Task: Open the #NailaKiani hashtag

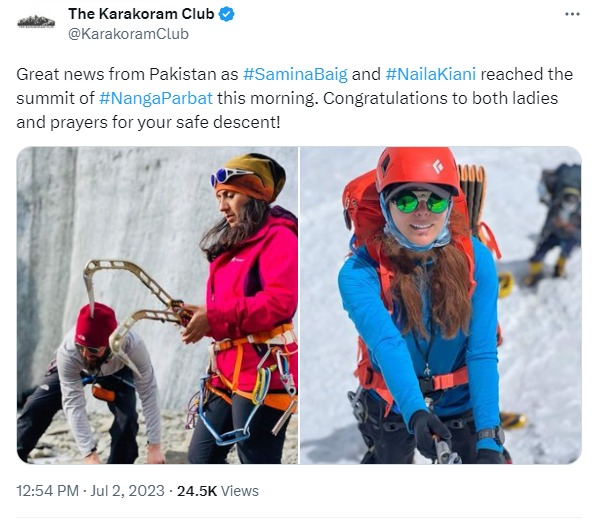Action: pos(431,74)
